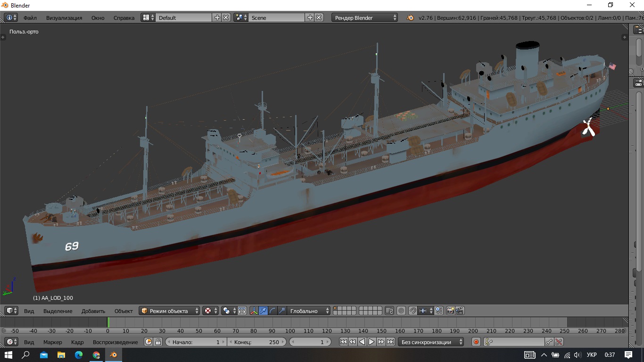Open the Режим объекта mode dropdown
The image size is (644, 362).
click(169, 311)
